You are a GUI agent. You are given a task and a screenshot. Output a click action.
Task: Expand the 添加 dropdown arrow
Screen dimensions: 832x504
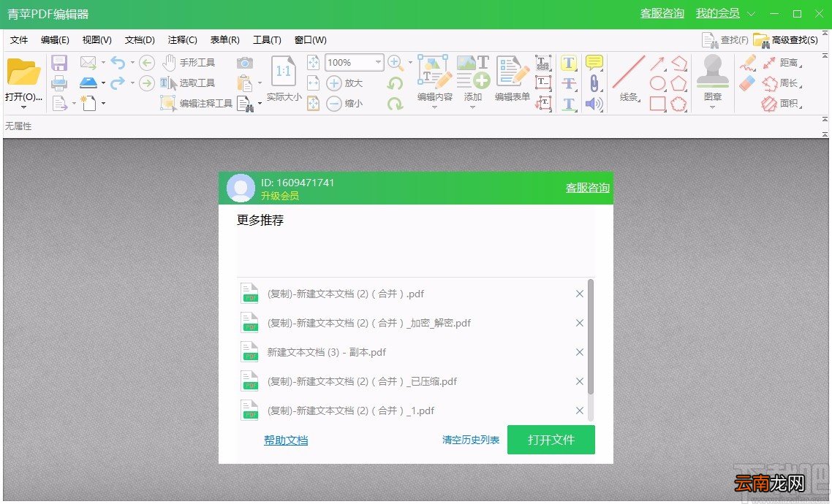(x=472, y=107)
